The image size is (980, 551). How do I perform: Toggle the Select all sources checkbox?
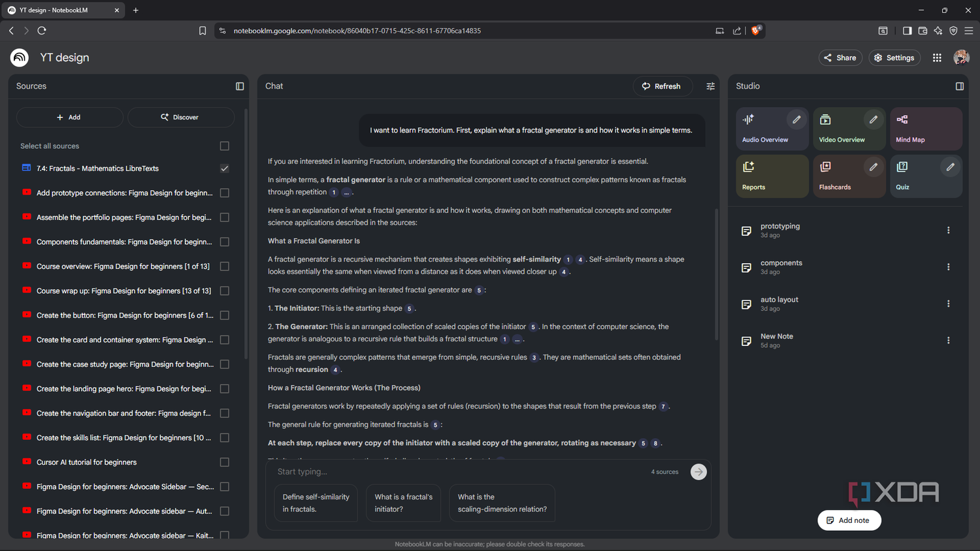pos(225,146)
